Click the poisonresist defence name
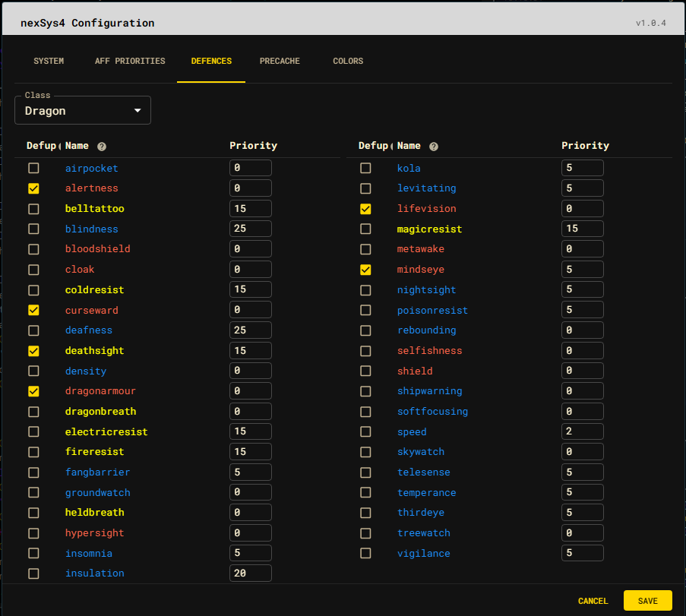The image size is (686, 616). point(432,310)
